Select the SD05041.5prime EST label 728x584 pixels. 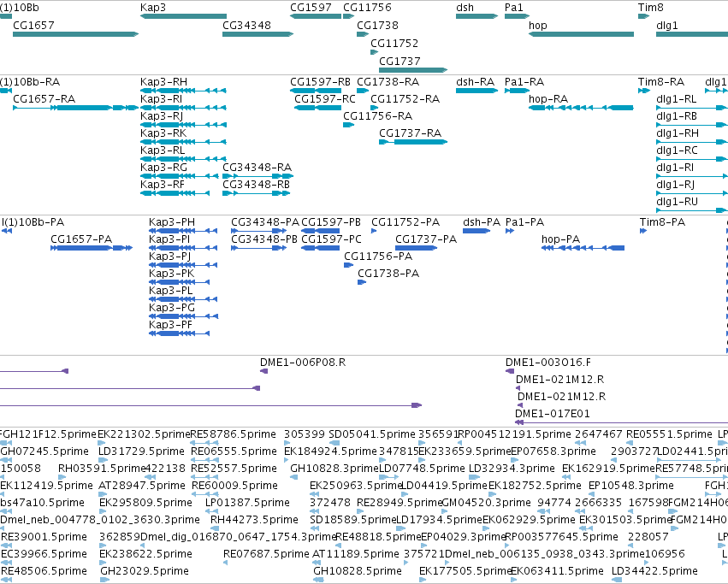372,434
